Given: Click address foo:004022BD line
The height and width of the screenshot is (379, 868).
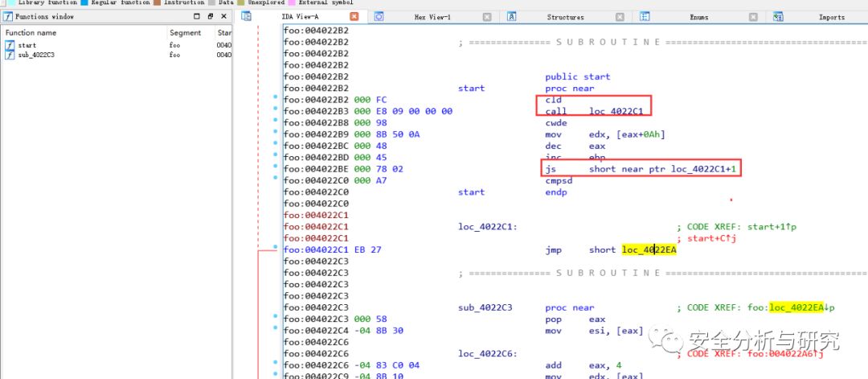Looking at the screenshot, I should [x=316, y=158].
